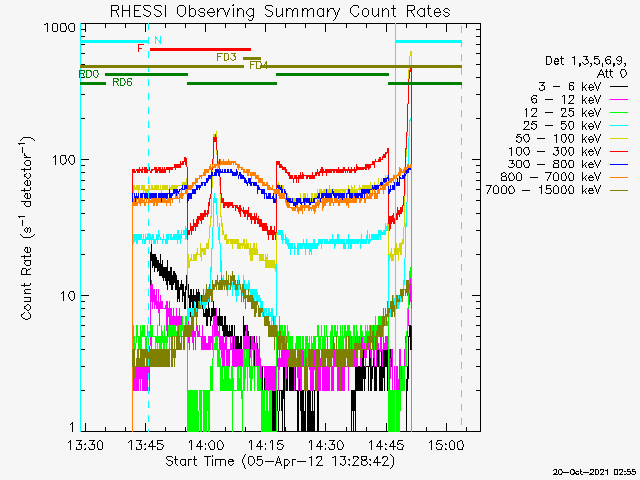Select the 800 - 7000 keV legend label
The width and height of the screenshot is (640, 480).
click(551, 177)
